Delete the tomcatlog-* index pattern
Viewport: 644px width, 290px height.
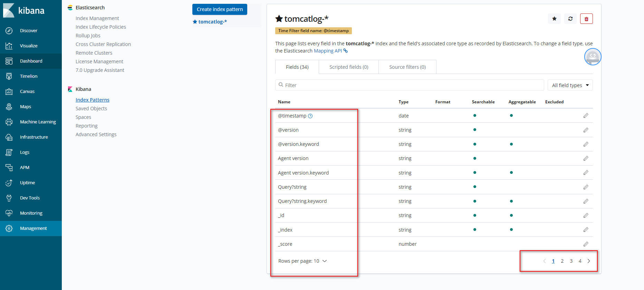[x=586, y=19]
